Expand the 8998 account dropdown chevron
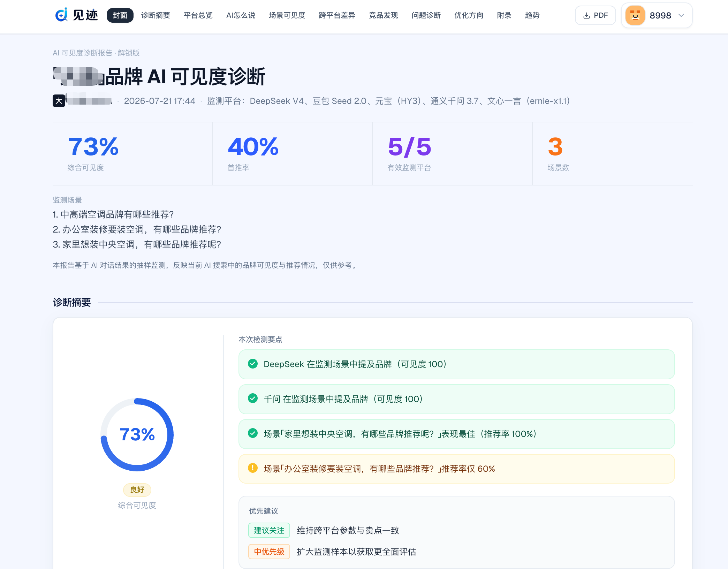Image resolution: width=728 pixels, height=569 pixels. click(681, 15)
